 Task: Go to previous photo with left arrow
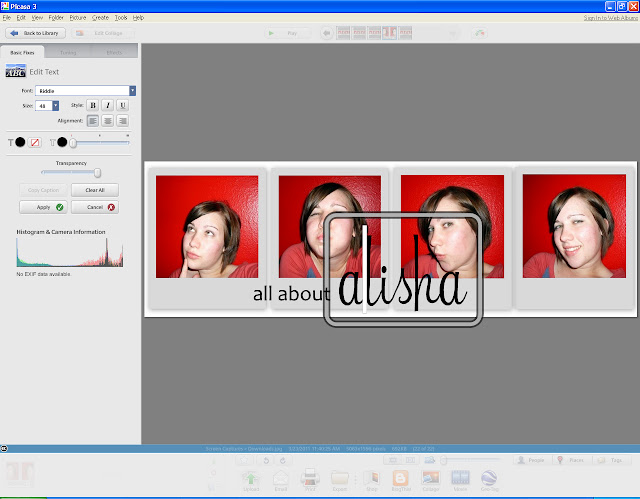tap(327, 33)
